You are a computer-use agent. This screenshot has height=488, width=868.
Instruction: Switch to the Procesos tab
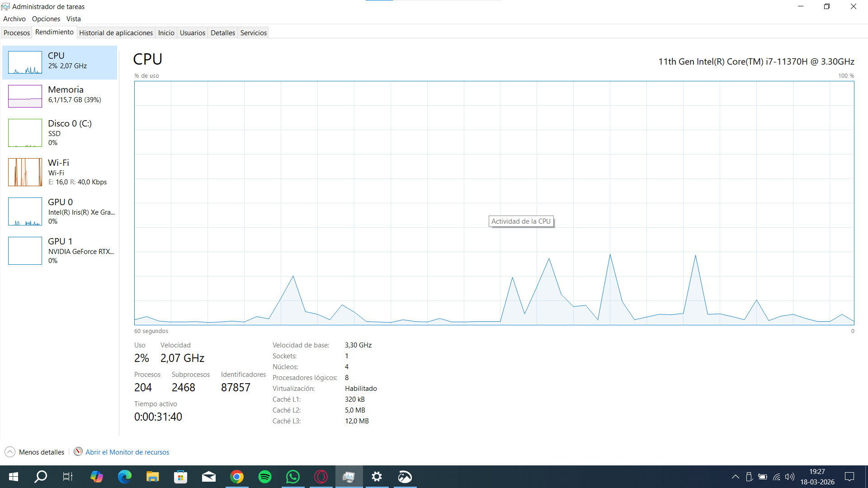pos(16,33)
